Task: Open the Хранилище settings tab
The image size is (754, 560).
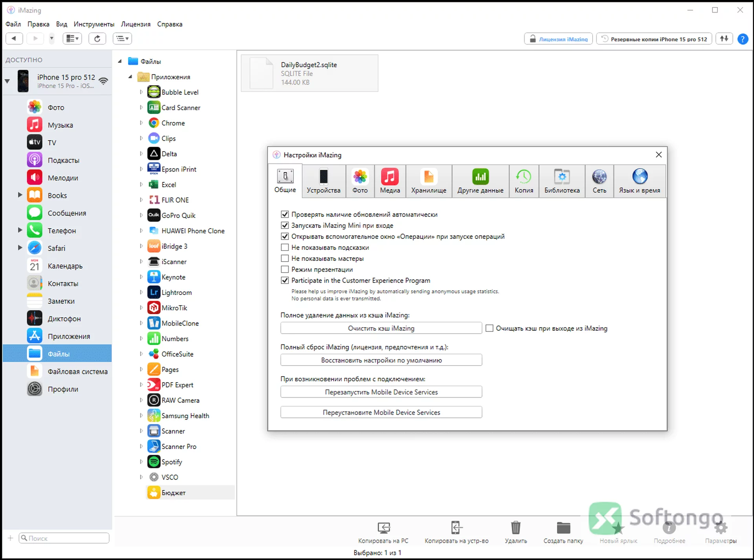Action: click(428, 181)
